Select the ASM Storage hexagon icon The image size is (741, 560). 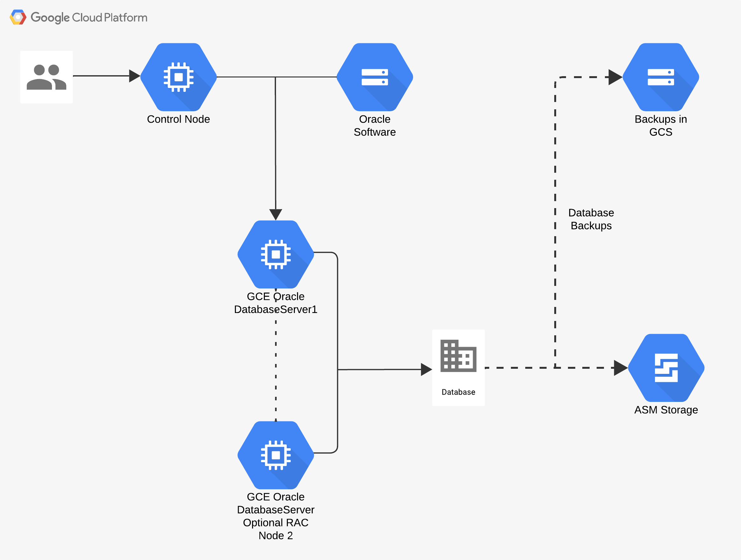[x=666, y=368]
